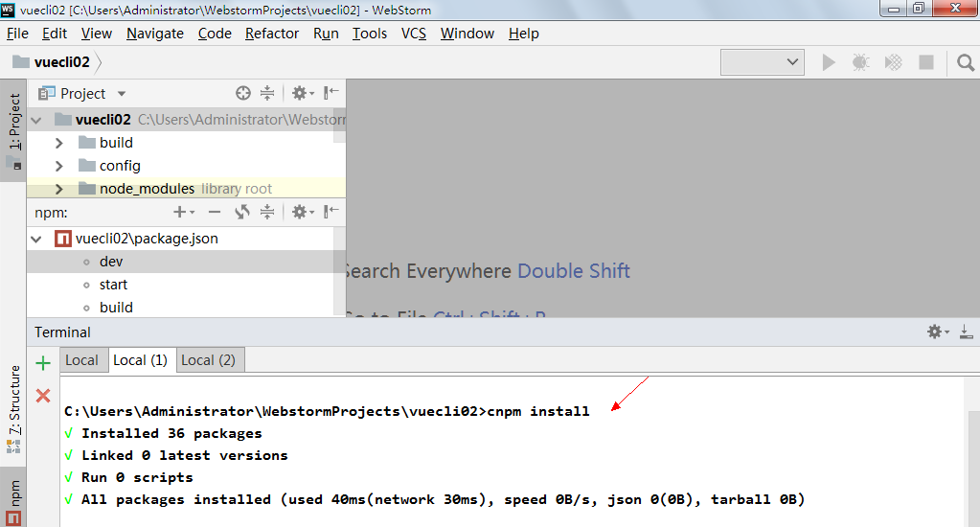Start debugging with the bug icon
Screen dimensions: 980x527
coord(861,62)
